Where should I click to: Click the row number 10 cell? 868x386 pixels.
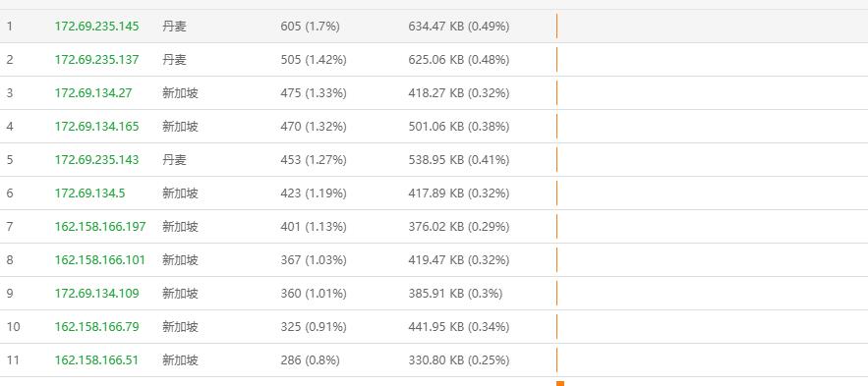point(14,327)
